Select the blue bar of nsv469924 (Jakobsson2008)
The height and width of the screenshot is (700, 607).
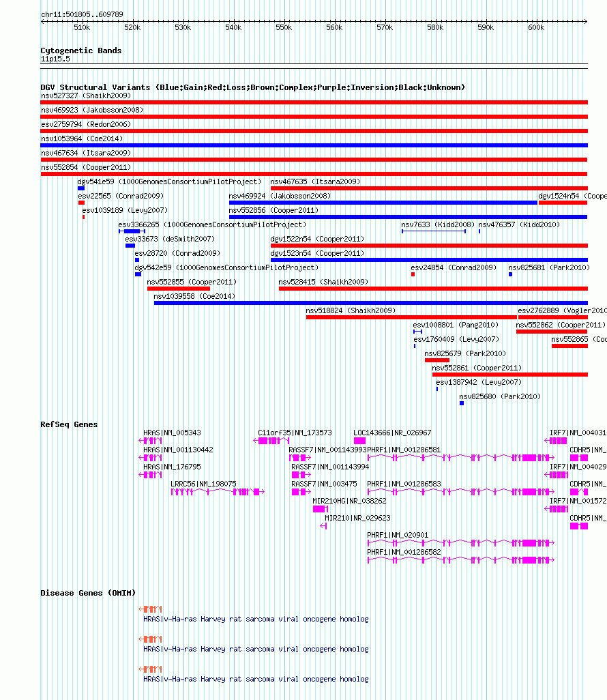(383, 202)
